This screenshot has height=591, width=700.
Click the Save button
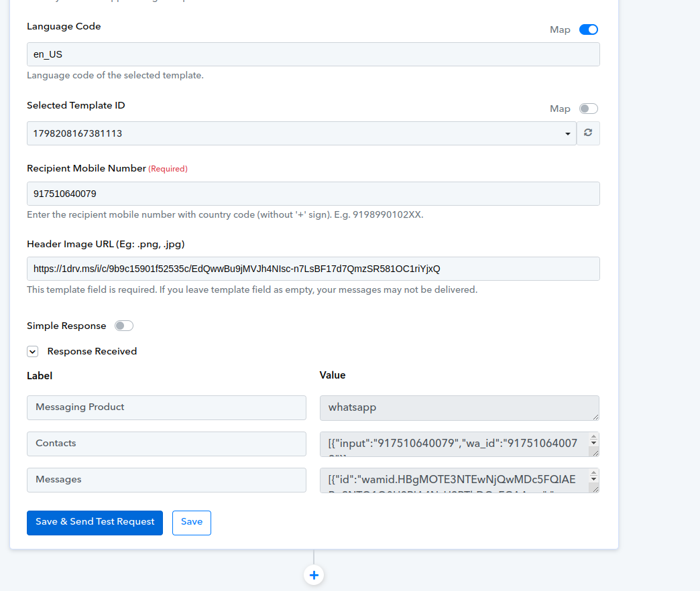192,523
